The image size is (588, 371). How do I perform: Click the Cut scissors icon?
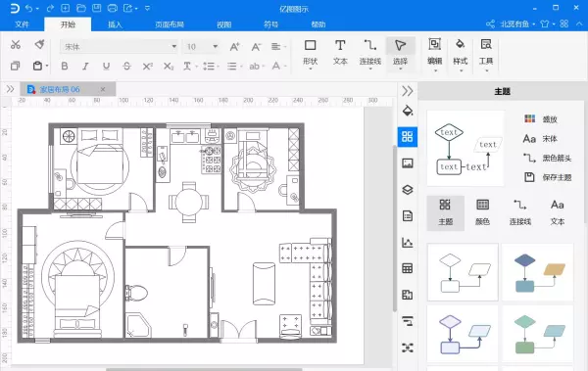(16, 45)
